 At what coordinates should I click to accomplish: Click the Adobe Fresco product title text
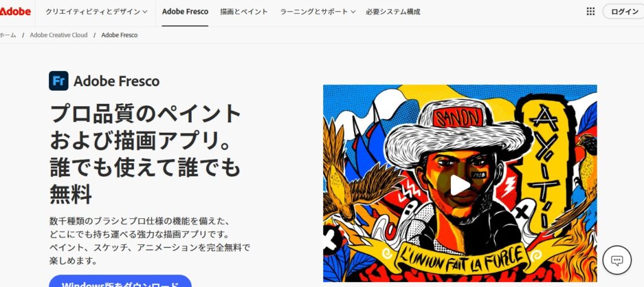point(116,81)
